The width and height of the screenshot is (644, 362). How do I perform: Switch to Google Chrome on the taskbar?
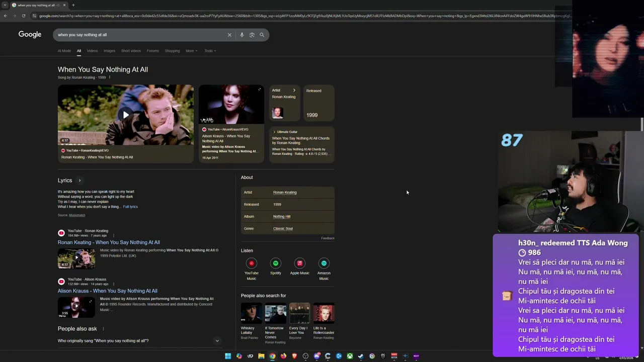tap(272, 356)
